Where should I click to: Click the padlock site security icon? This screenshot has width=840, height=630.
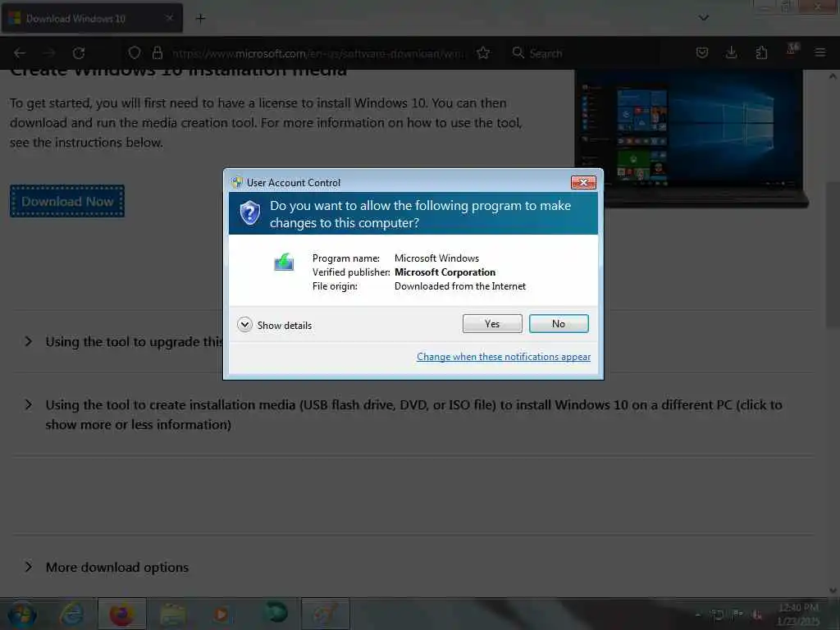click(x=157, y=53)
